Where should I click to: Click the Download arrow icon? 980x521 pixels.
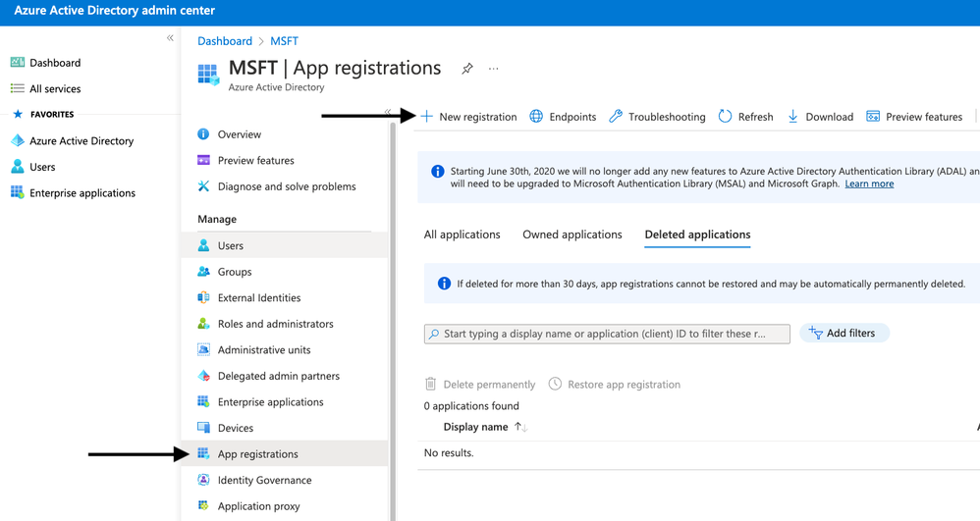(x=792, y=116)
